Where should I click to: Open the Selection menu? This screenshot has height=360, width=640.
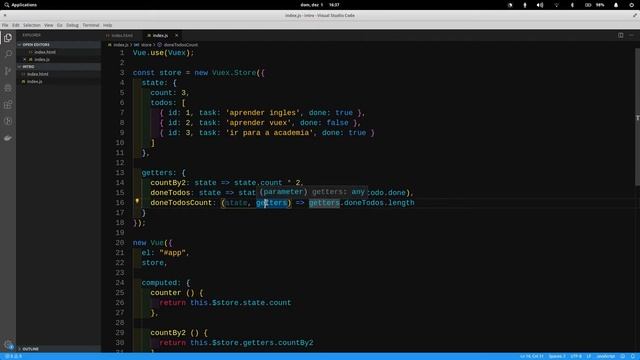coord(31,25)
